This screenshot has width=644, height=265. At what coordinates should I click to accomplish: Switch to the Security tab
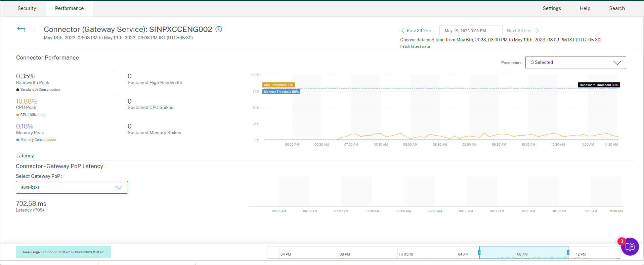27,8
